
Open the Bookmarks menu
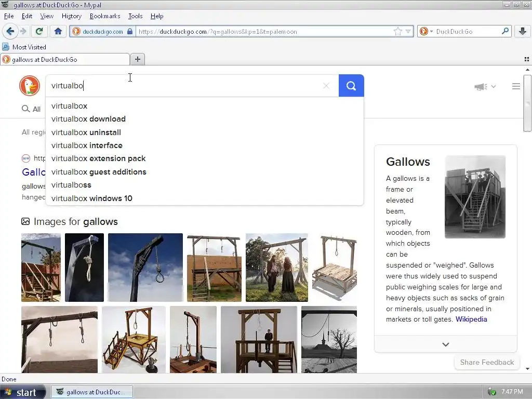(x=105, y=16)
